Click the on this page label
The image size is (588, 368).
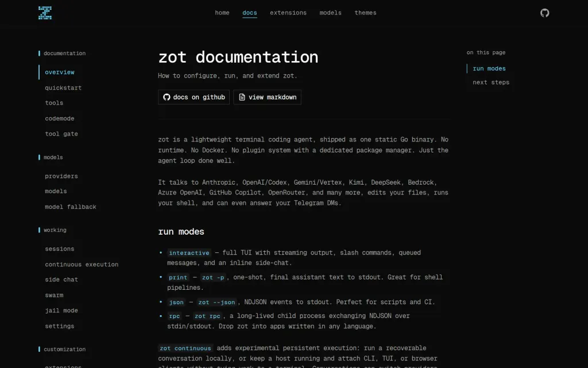click(x=486, y=52)
